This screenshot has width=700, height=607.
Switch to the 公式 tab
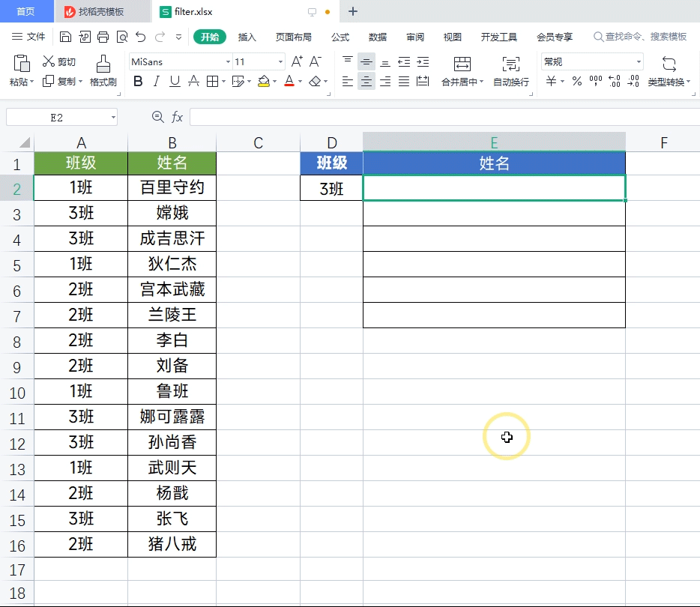(x=340, y=37)
